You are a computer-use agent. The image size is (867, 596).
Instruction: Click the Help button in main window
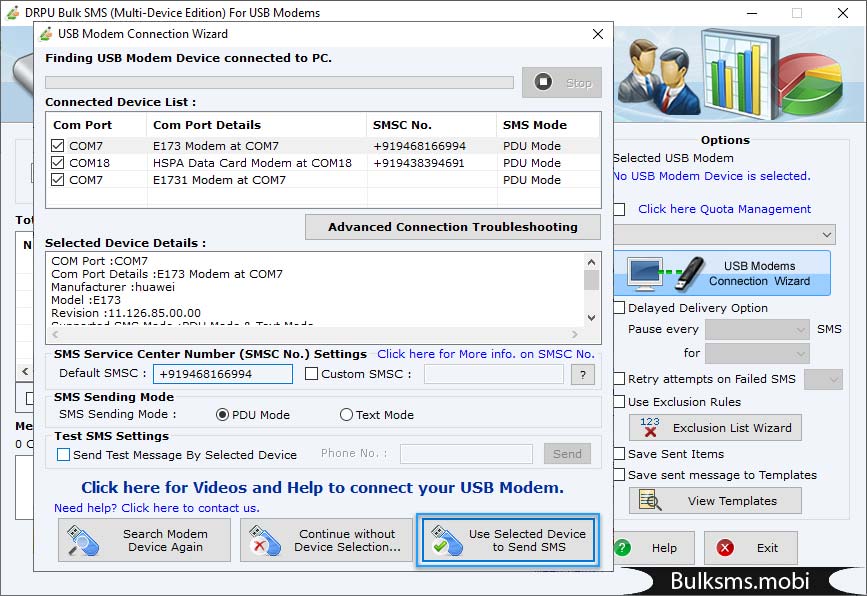click(x=654, y=548)
